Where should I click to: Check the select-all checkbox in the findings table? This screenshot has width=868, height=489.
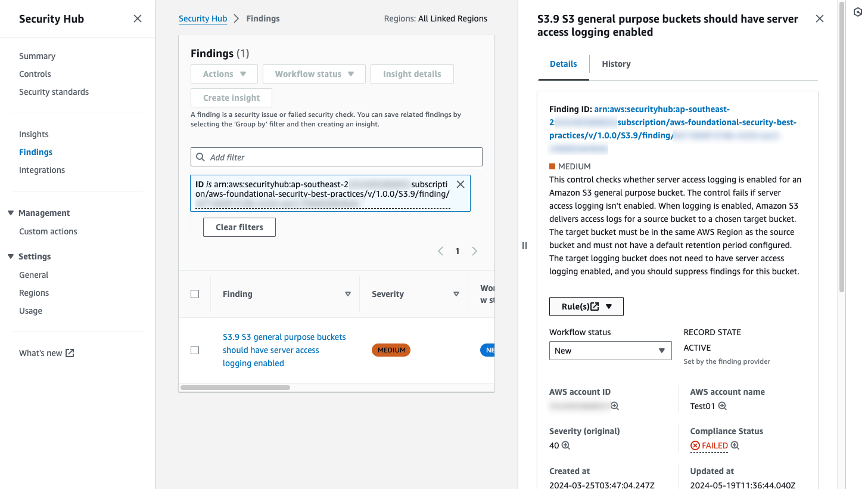coord(195,293)
